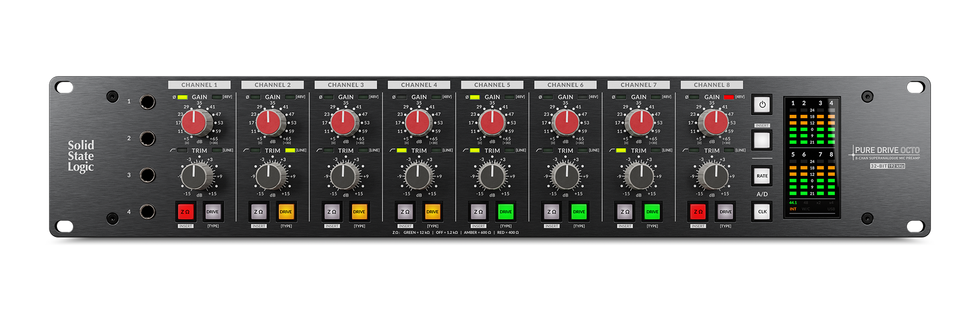Click the Channel 1 grey TRIM knob
The height and width of the screenshot is (313, 980).
point(196,176)
